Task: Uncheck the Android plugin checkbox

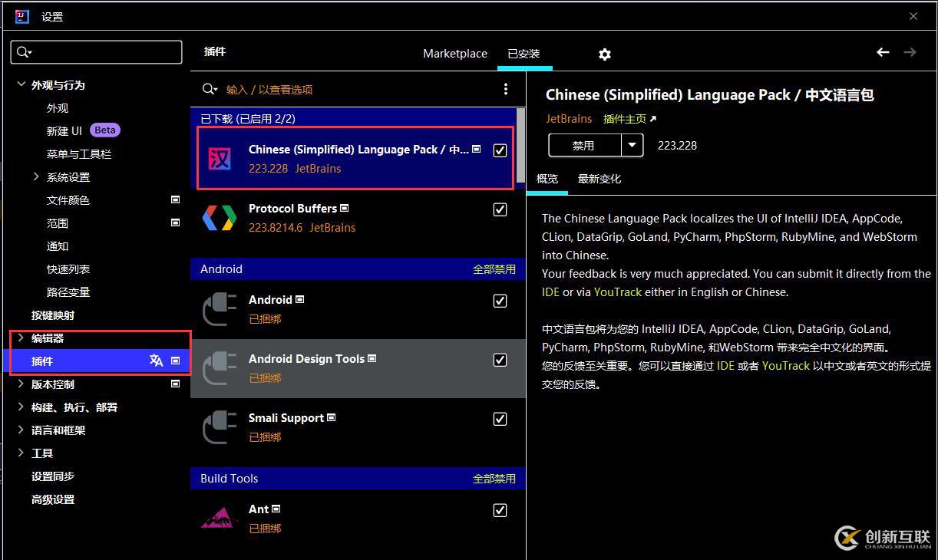Action: click(x=500, y=301)
